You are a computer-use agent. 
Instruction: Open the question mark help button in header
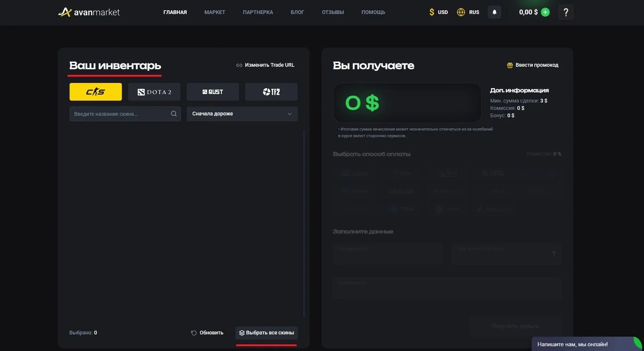(x=566, y=12)
